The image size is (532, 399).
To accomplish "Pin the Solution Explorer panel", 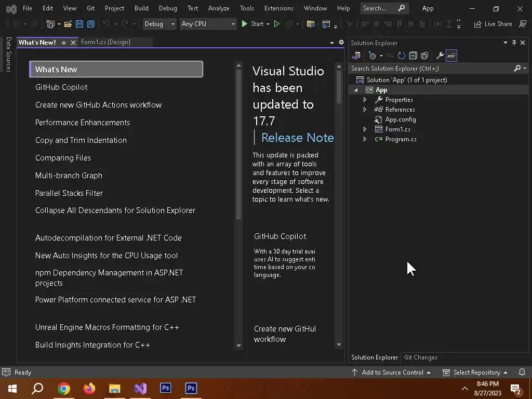I will coord(514,43).
